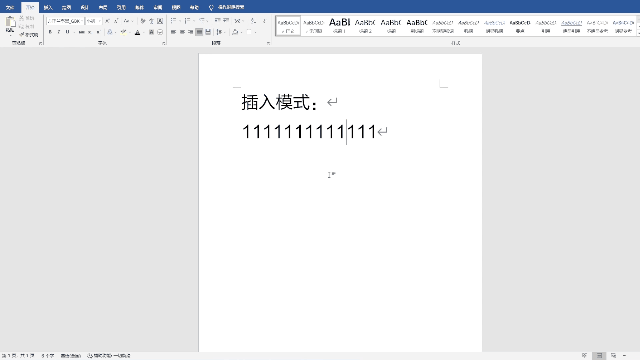Click the zoom out minus in status bar
The width and height of the screenshot is (640, 360).
coord(624,356)
